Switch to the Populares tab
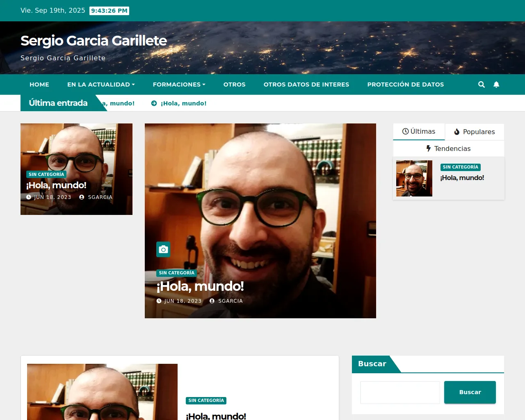 pyautogui.click(x=475, y=132)
